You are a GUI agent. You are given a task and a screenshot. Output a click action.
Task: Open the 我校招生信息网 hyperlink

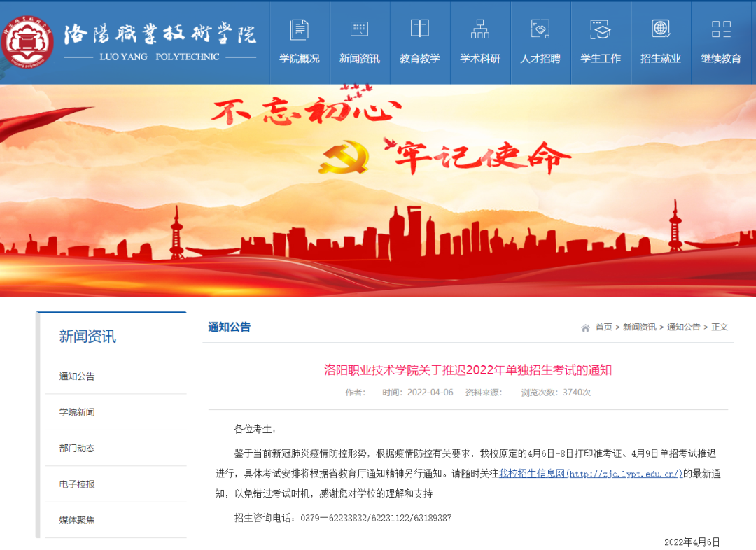point(590,474)
